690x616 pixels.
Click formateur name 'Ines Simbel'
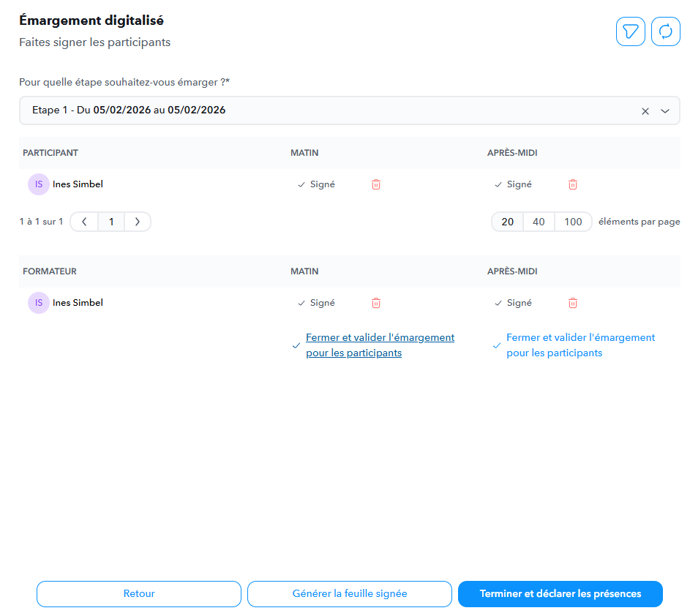pyautogui.click(x=78, y=303)
